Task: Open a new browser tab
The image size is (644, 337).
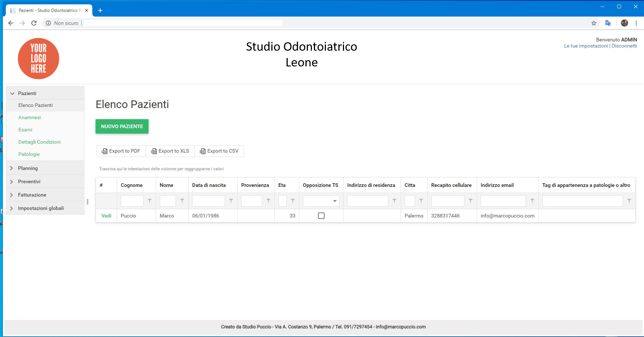Action: tap(100, 10)
